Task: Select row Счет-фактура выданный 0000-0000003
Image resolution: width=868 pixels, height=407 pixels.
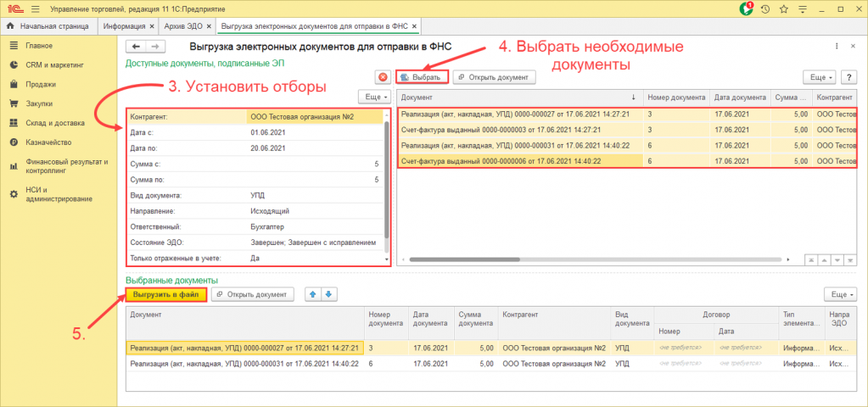Action: coord(625,130)
